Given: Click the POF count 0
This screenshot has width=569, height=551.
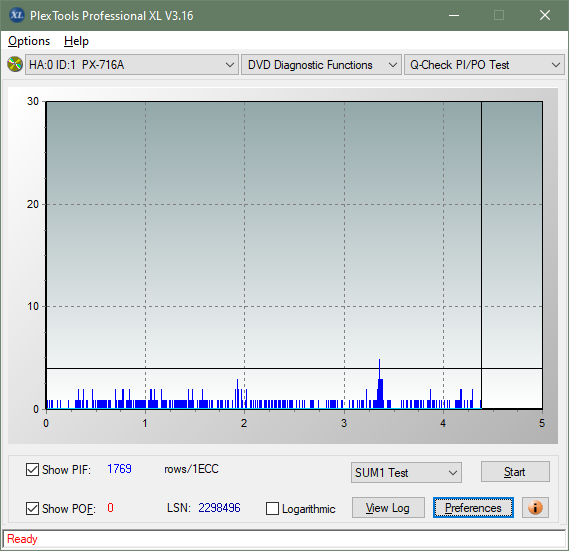Looking at the screenshot, I should pos(110,507).
